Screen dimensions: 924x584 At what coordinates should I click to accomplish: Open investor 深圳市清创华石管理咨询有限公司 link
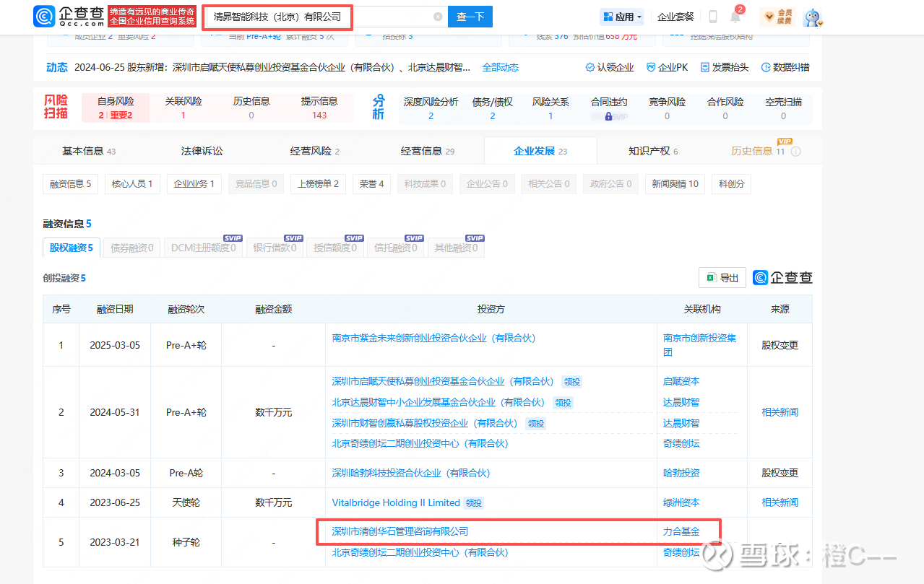400,531
